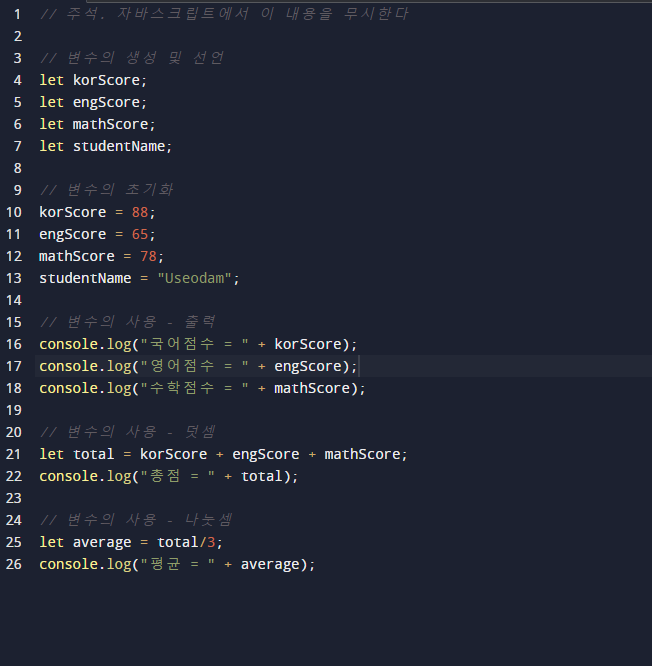
Task: Click the string '평균 = ' on line 26
Action: pyautogui.click(x=178, y=564)
